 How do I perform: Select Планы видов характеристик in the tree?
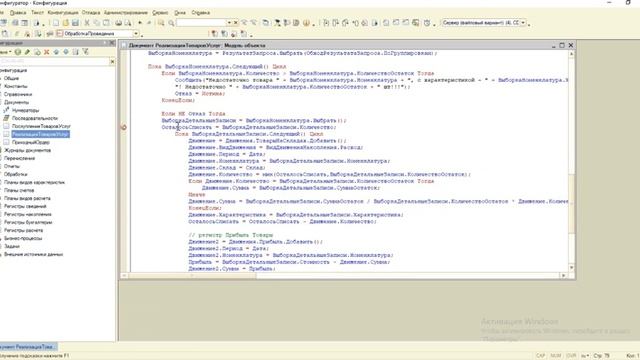tap(34, 182)
